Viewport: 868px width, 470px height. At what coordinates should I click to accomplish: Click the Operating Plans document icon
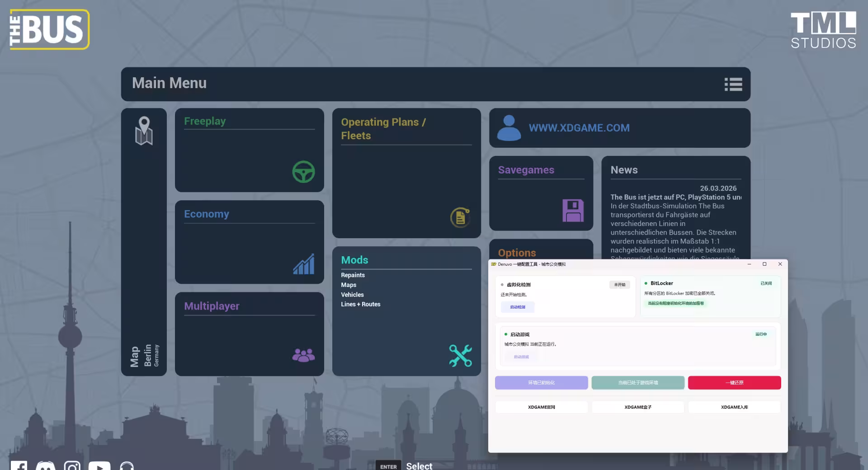(460, 217)
